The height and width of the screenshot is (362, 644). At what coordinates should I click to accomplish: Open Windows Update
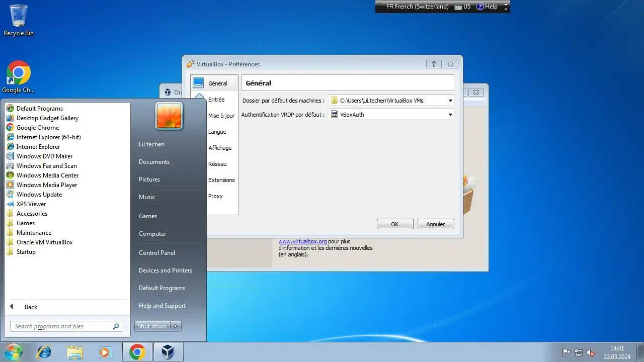pos(39,195)
